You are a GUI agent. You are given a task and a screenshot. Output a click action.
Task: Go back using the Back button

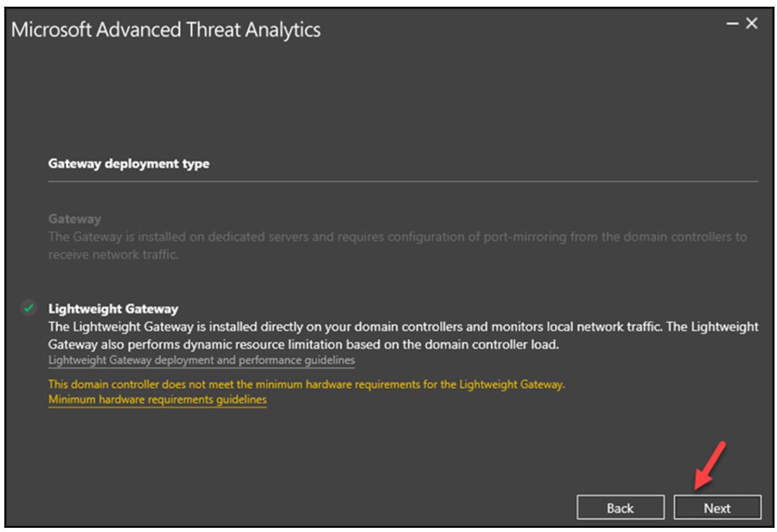(621, 508)
